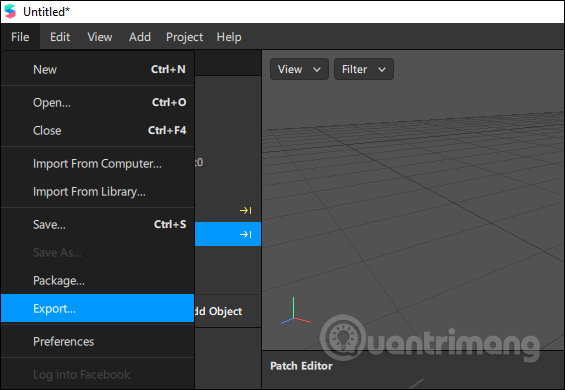Image resolution: width=565 pixels, height=390 pixels.
Task: Click the Patch Editor panel header
Action: coord(301,366)
